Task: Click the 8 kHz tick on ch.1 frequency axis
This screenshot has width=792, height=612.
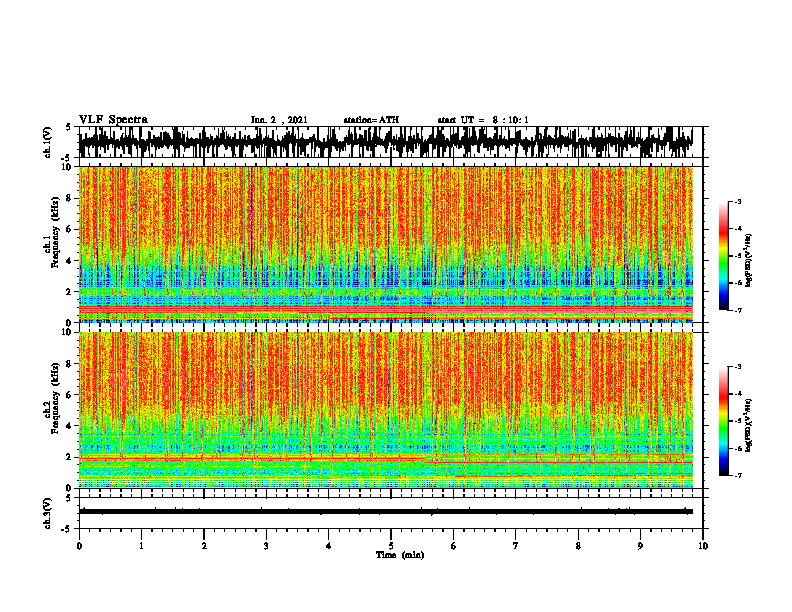Action: [70, 198]
